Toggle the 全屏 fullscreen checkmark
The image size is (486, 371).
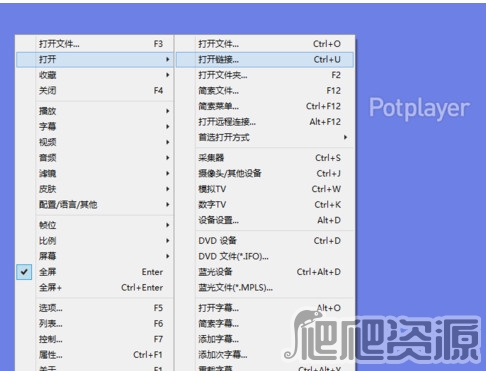coord(24,272)
